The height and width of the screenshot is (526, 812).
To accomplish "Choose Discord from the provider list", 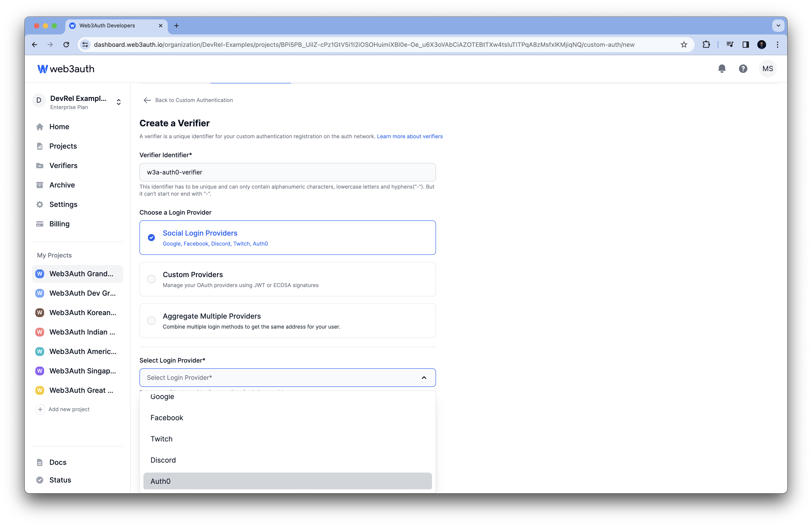I will click(287, 460).
